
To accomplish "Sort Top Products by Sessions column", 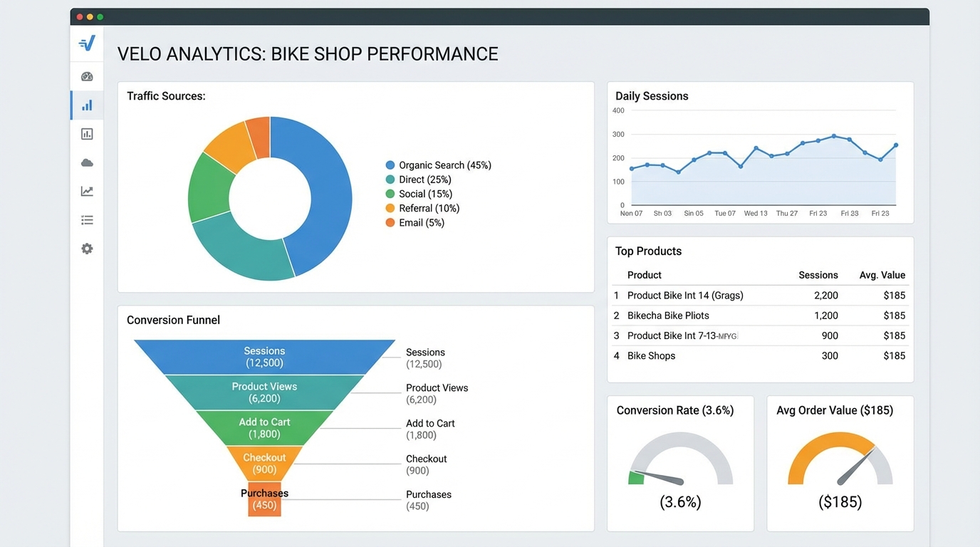I will tap(818, 275).
